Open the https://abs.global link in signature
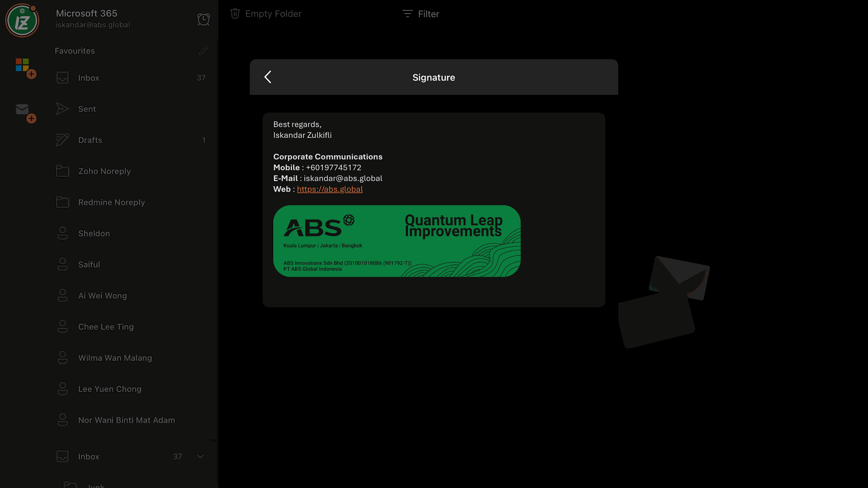The width and height of the screenshot is (868, 488). tap(330, 189)
